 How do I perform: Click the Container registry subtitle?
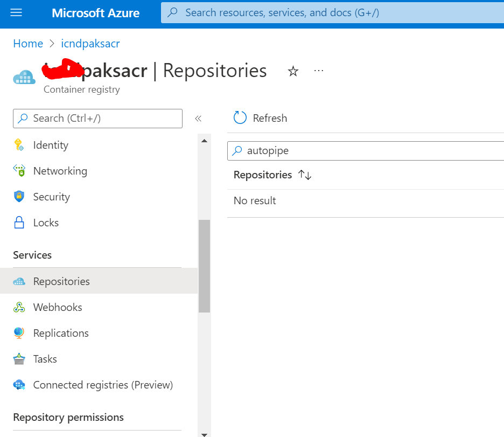82,89
